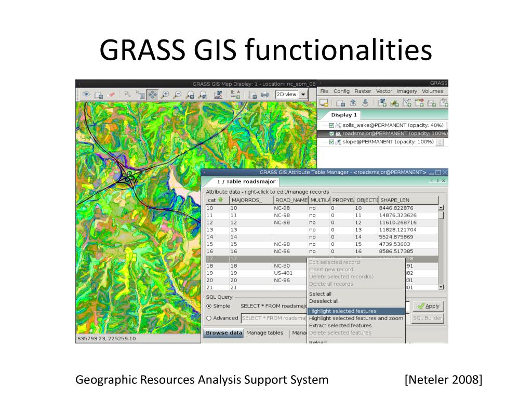This screenshot has height=399, width=532.
Task: Click the slope layer raster type icon
Action: point(338,142)
